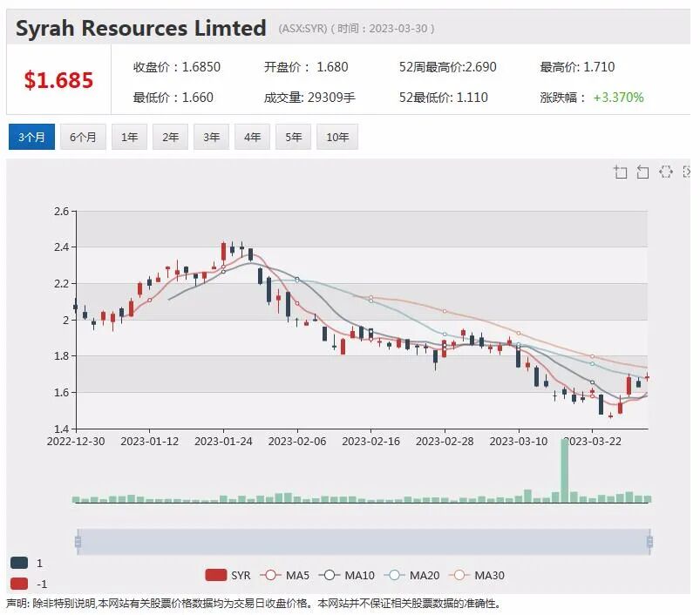Click the restore chart icon
The image size is (700, 615).
[666, 172]
